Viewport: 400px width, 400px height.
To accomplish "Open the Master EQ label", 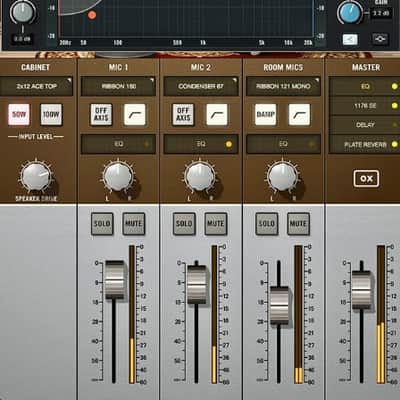I will (x=365, y=86).
